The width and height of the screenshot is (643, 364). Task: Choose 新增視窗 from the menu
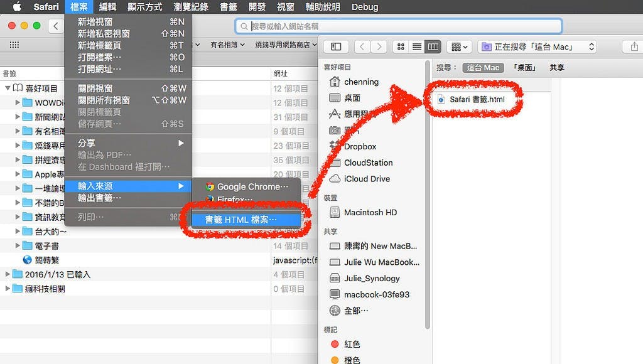coord(128,22)
